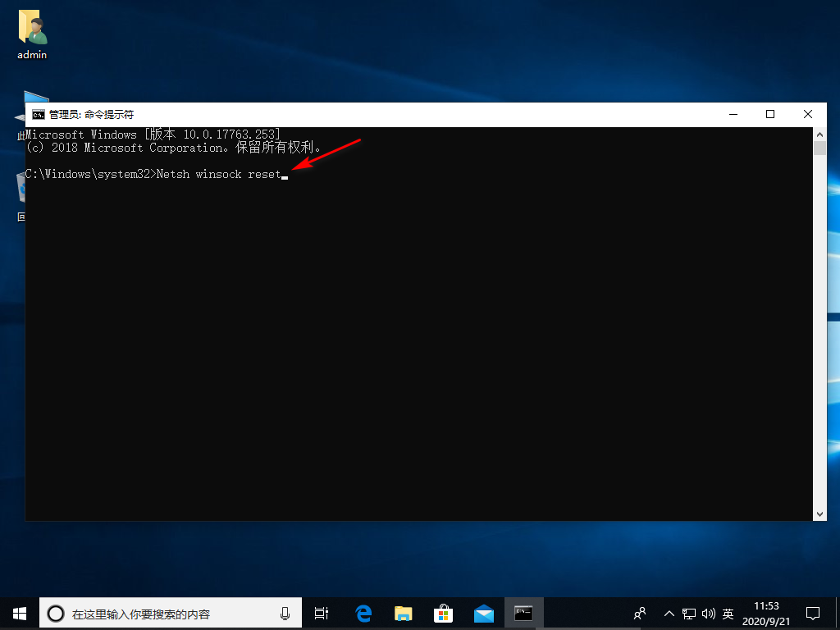Toggle input language on the 英 indicator
840x630 pixels.
(728, 613)
